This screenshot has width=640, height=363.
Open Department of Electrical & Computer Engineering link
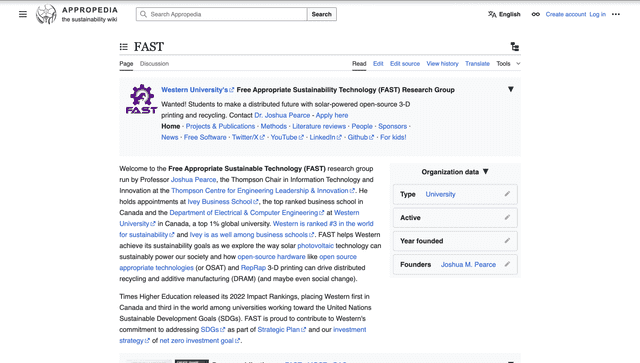click(x=247, y=213)
